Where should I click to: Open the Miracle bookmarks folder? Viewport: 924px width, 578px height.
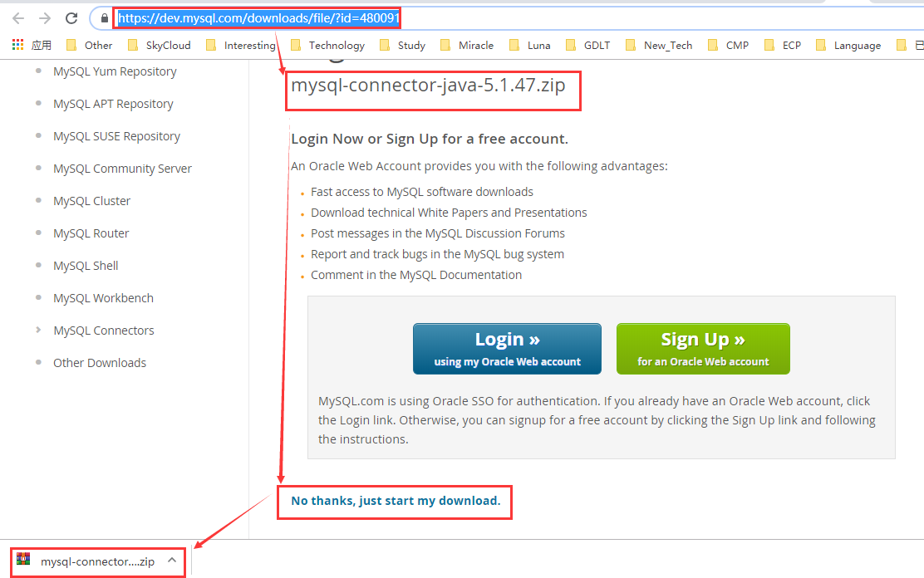pyautogui.click(x=467, y=46)
